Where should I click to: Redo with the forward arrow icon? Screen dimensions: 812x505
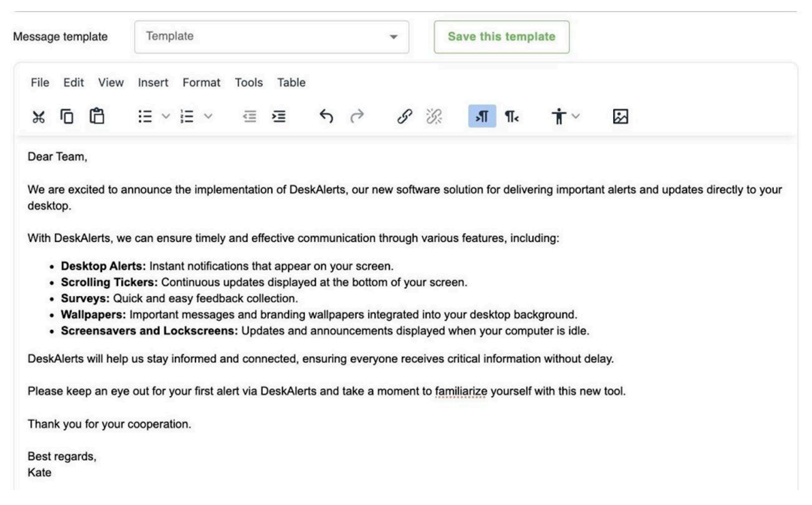click(356, 116)
